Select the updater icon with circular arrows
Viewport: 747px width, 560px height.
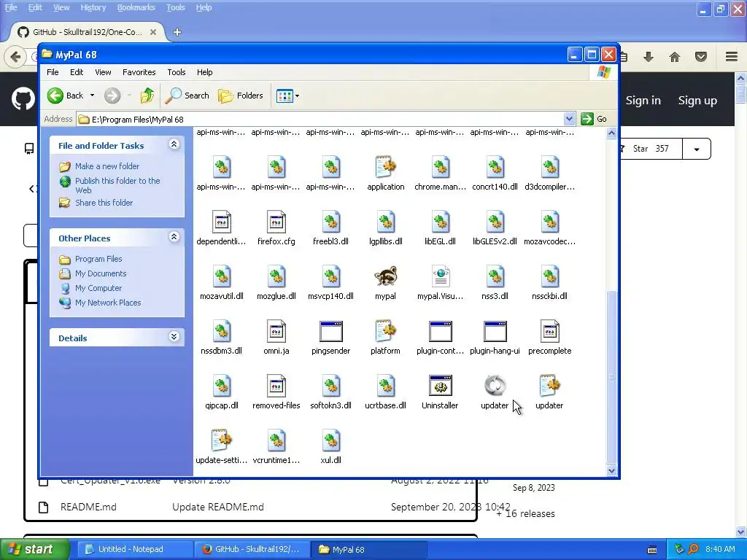pos(495,386)
